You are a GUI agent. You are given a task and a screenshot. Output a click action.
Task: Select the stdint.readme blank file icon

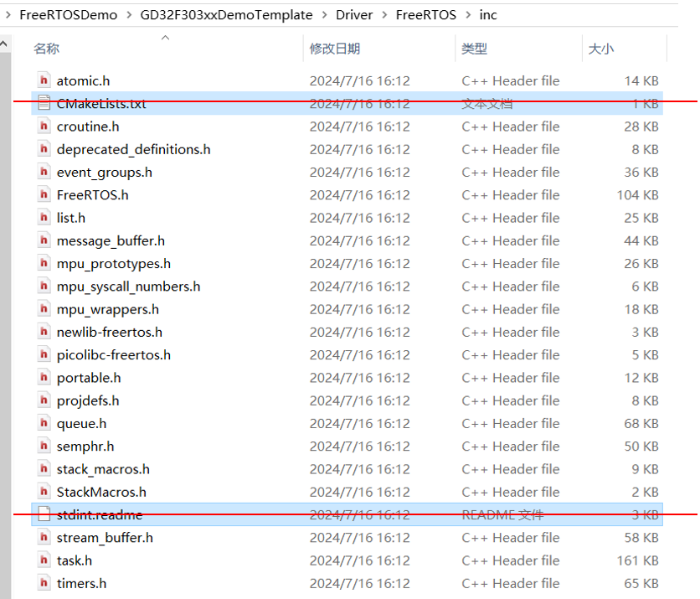coord(44,514)
